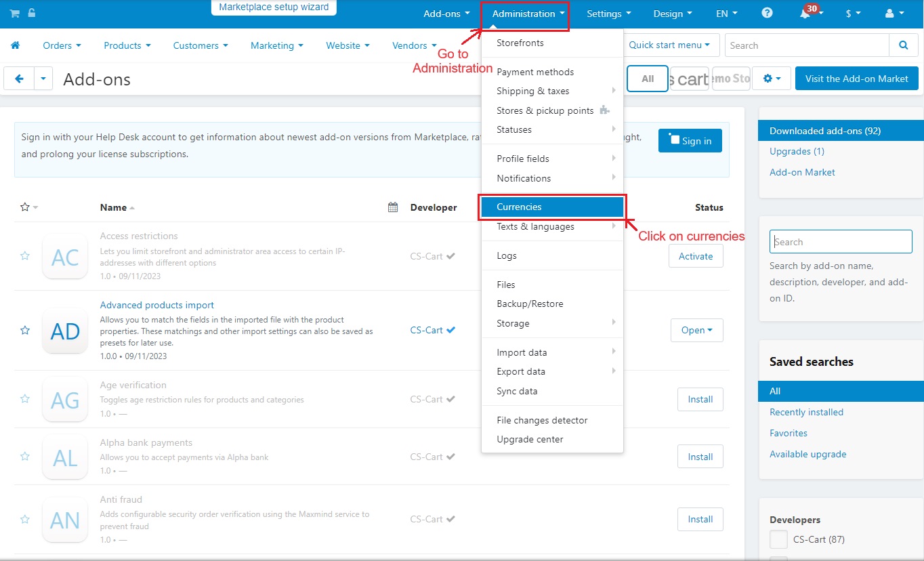This screenshot has height=561, width=924.
Task: Open the Settings top menu
Action: tap(609, 14)
